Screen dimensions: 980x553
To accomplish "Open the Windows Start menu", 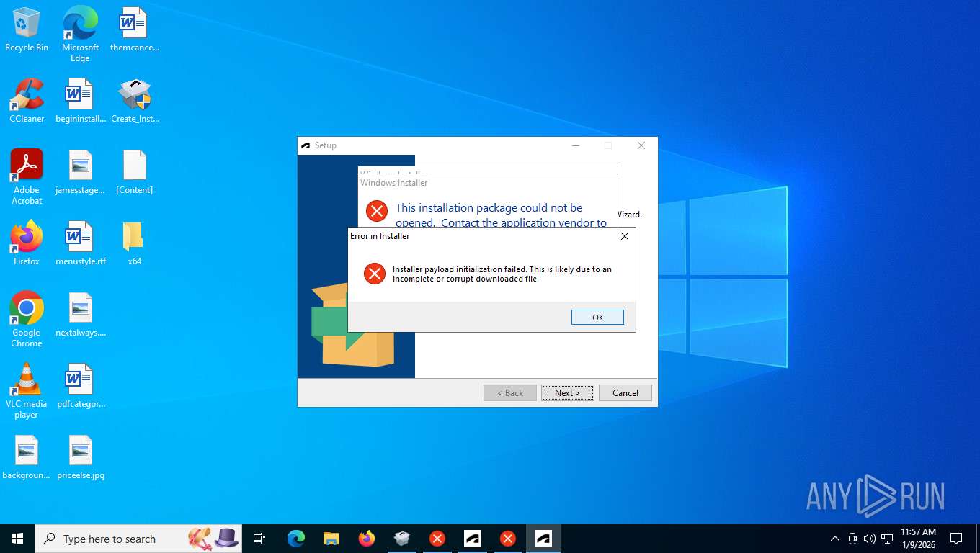I will (17, 539).
